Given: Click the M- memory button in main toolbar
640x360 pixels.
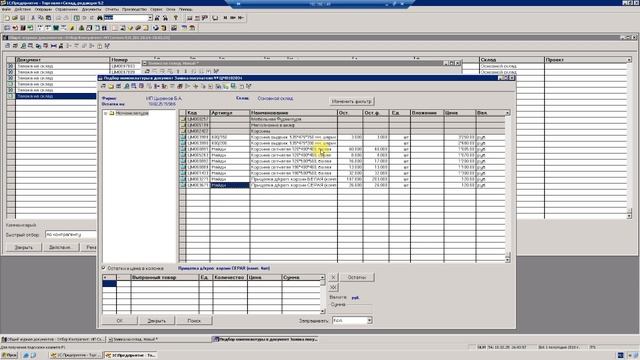Looking at the screenshot, I should (x=241, y=18).
